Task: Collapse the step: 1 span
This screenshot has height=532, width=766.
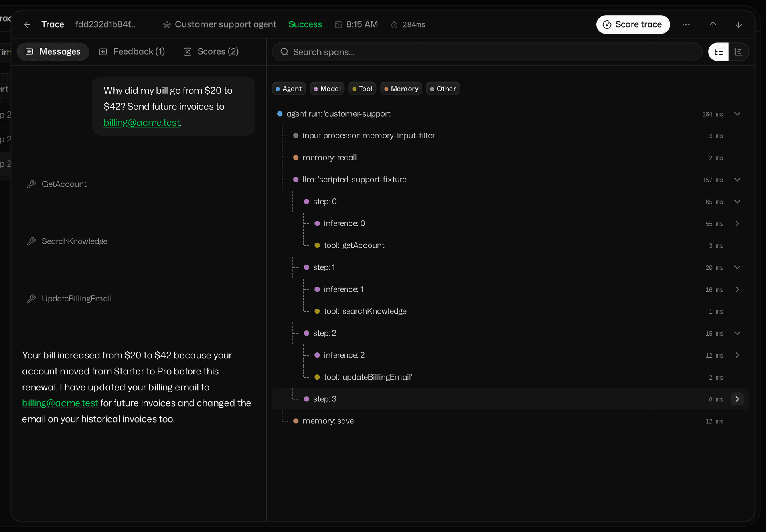Action: pyautogui.click(x=737, y=267)
